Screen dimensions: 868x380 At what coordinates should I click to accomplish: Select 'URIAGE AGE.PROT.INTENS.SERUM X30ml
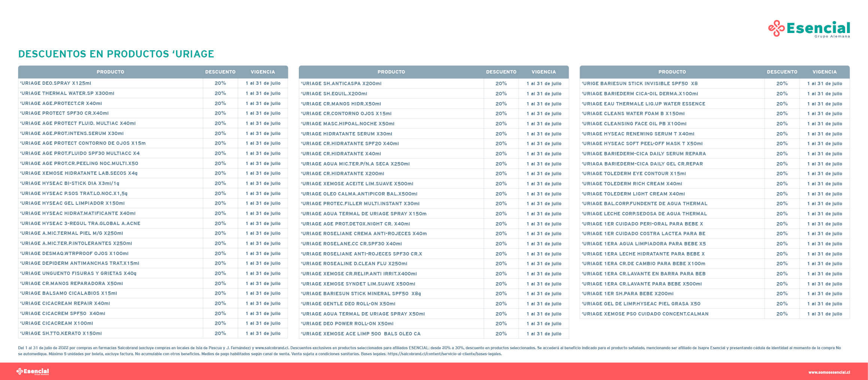(x=153, y=134)
